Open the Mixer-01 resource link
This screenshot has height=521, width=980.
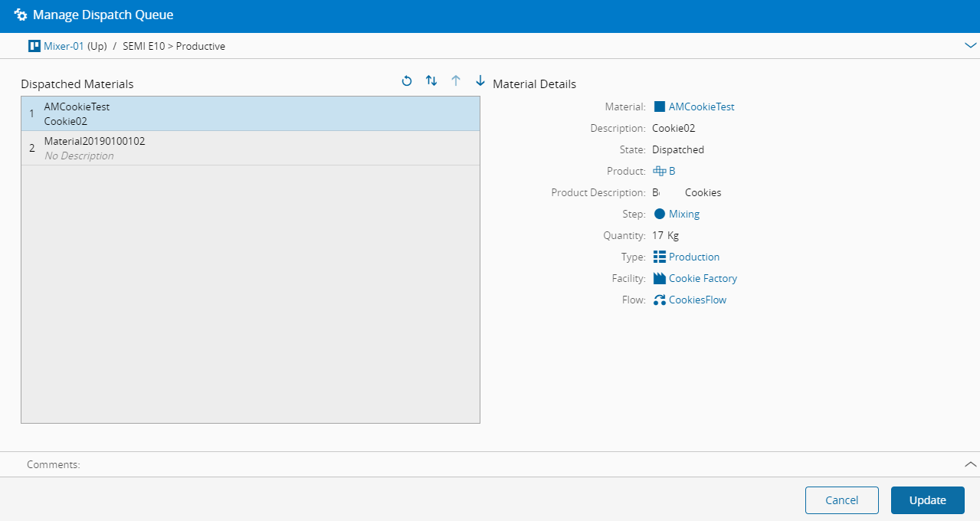[64, 46]
